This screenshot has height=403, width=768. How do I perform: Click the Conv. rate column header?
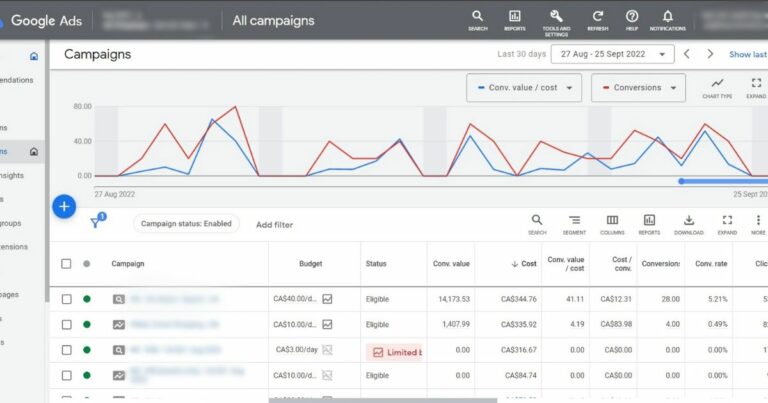[711, 263]
